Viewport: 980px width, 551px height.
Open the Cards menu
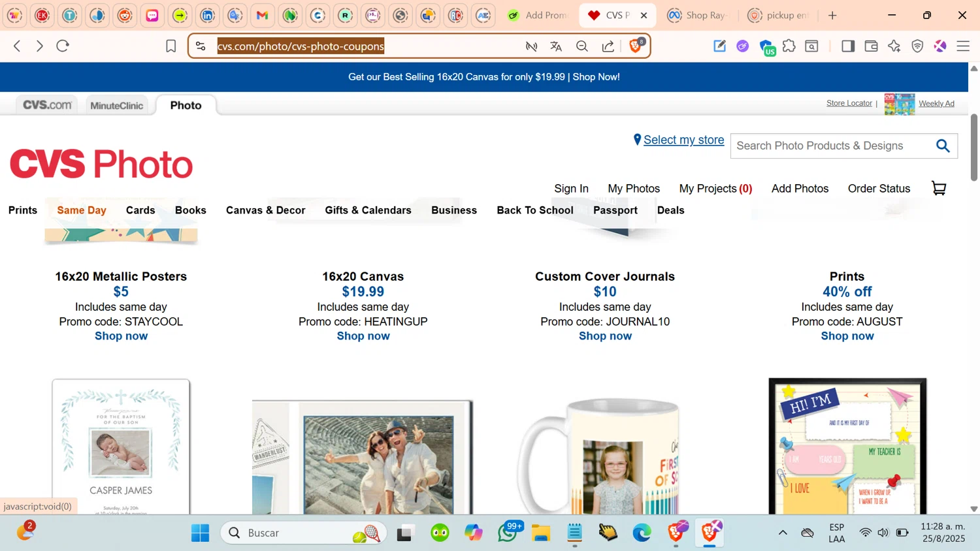140,210
